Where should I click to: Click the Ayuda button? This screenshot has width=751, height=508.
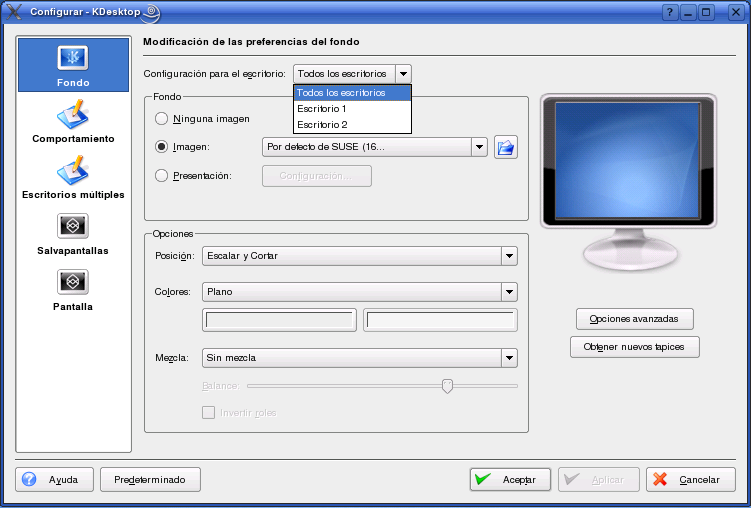click(x=55, y=480)
